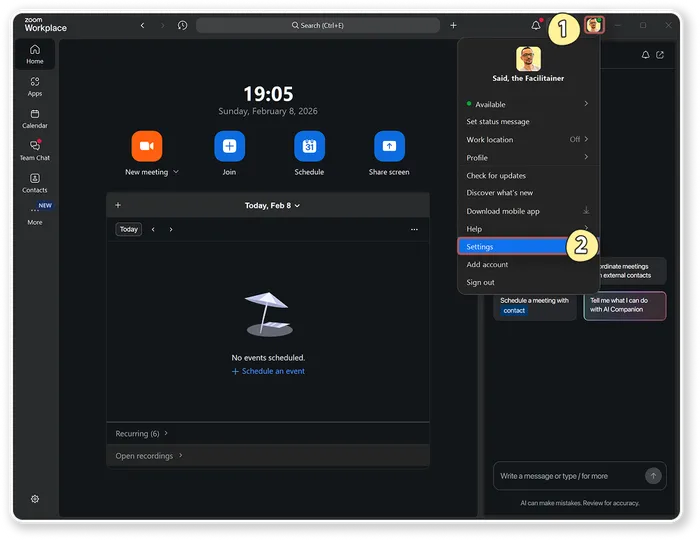Click the settings gear in sidebar
700x540 pixels.
click(35, 499)
